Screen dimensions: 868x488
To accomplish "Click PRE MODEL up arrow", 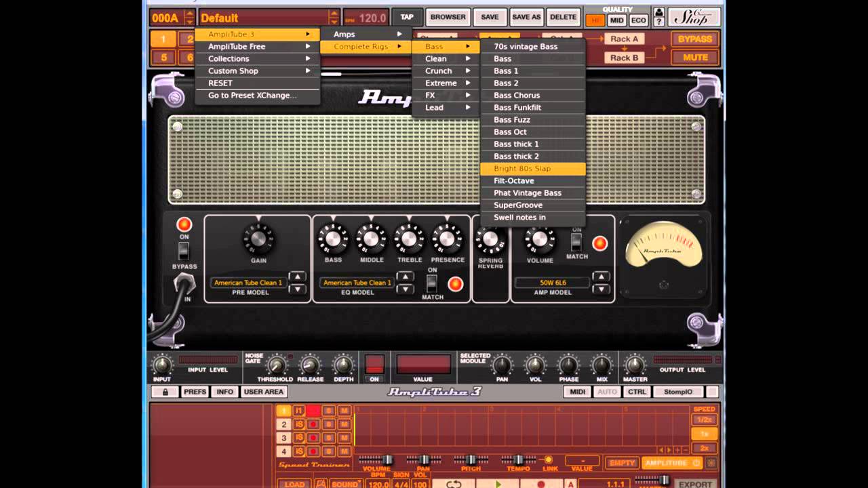I will (x=297, y=277).
